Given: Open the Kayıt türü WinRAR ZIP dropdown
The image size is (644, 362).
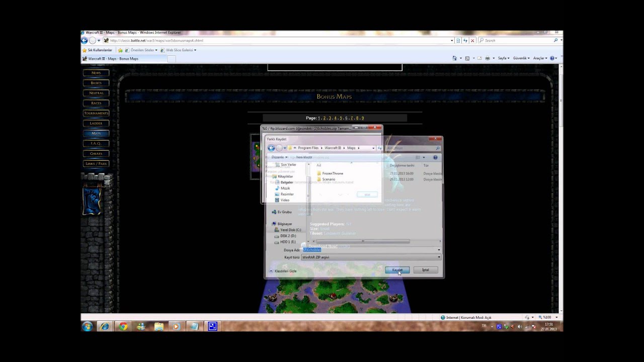Looking at the screenshot, I should [x=371, y=257].
